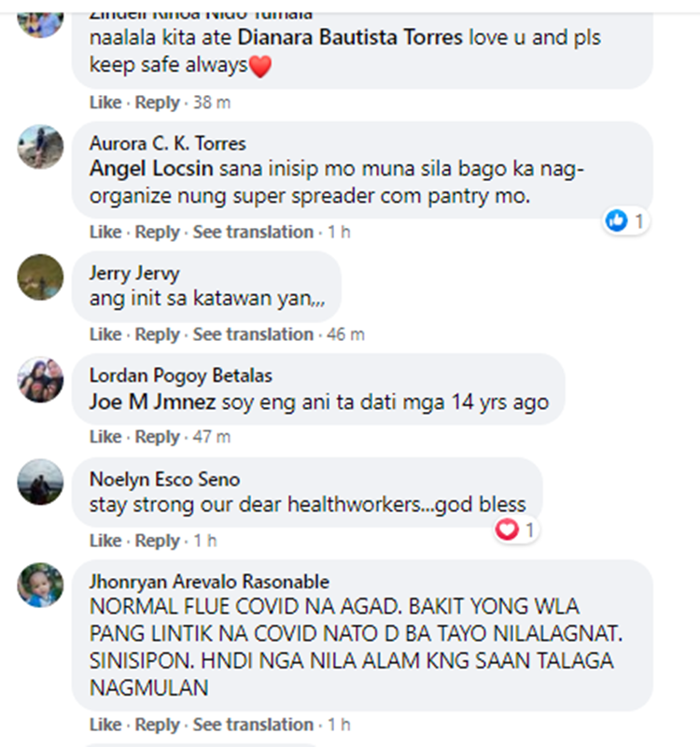Image resolution: width=700 pixels, height=747 pixels.
Task: Reply to Jerry Jervy's comment
Action: (157, 334)
